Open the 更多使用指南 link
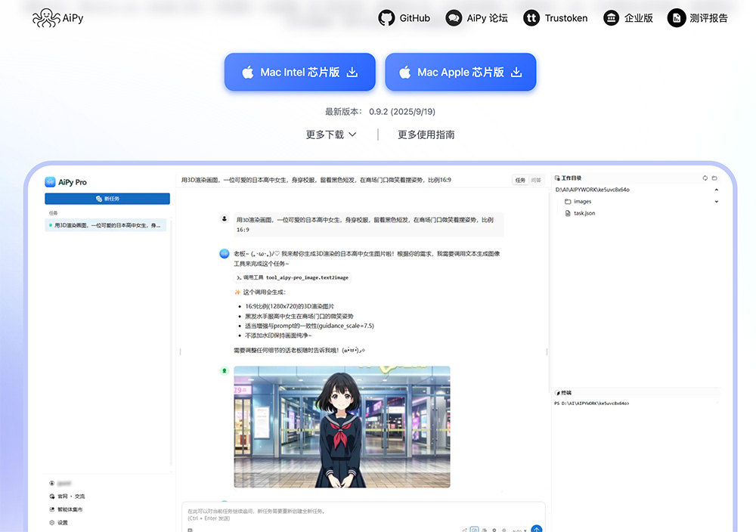This screenshot has height=532, width=756. [426, 135]
